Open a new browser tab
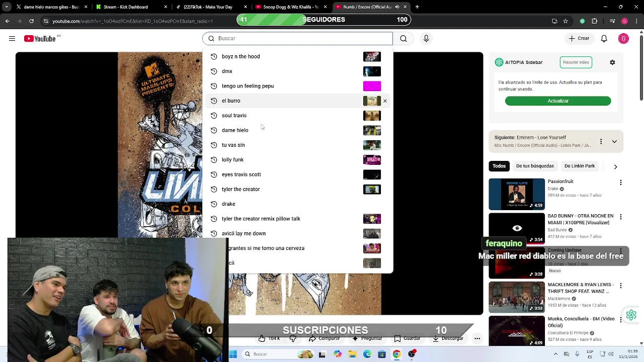Screen dimensions: 644x362 tap(417, 7)
